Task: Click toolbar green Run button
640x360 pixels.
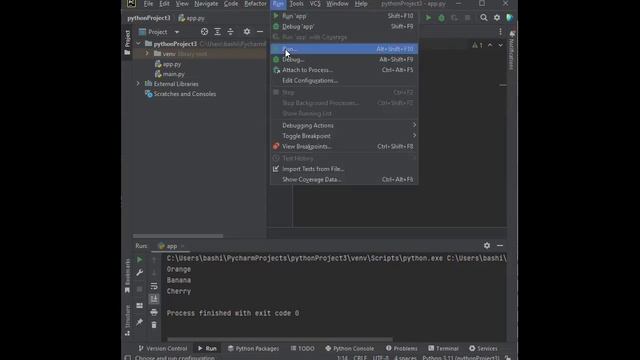Action: (428, 18)
